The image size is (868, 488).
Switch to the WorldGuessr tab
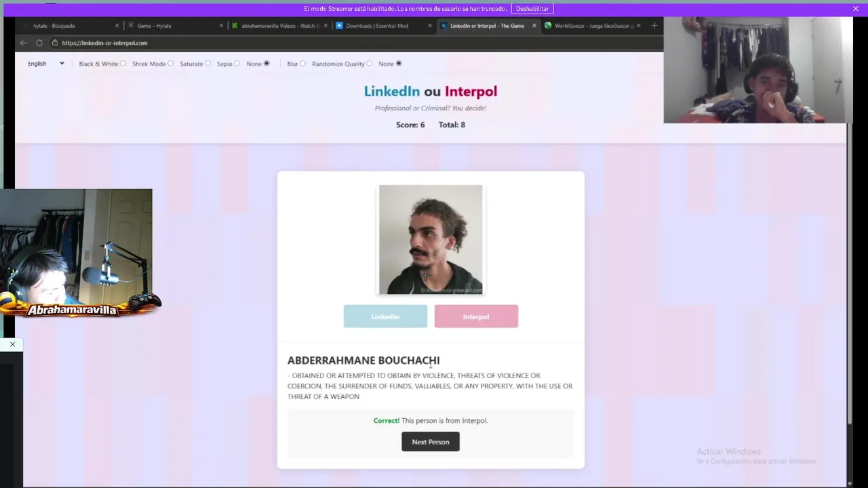(x=591, y=26)
